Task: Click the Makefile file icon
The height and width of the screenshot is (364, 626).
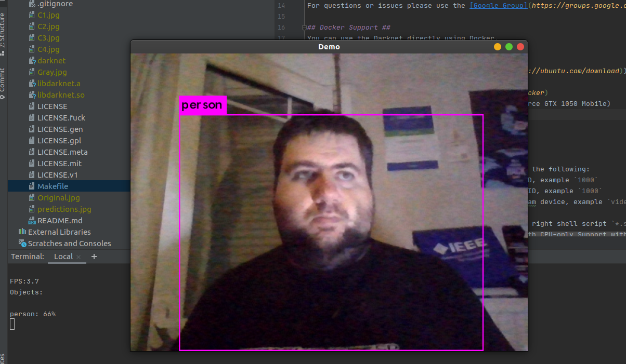Action: click(x=32, y=186)
